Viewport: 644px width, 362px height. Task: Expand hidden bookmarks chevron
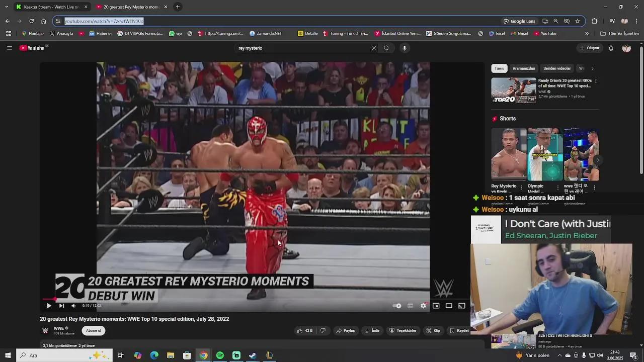point(587,34)
